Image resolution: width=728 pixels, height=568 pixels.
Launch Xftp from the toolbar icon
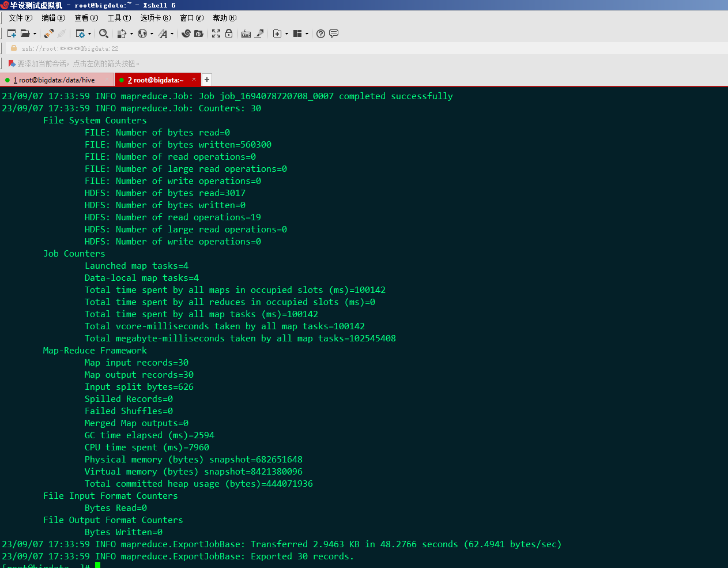(x=199, y=33)
